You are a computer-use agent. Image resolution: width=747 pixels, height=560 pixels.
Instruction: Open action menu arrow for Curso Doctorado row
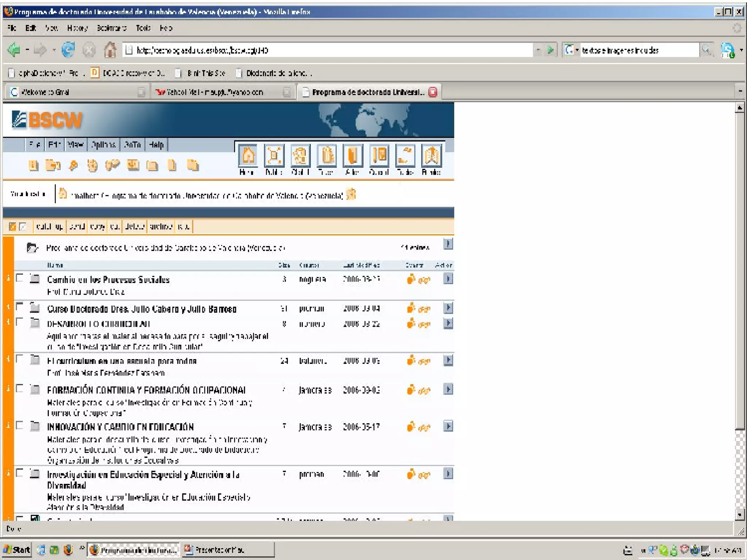click(448, 308)
